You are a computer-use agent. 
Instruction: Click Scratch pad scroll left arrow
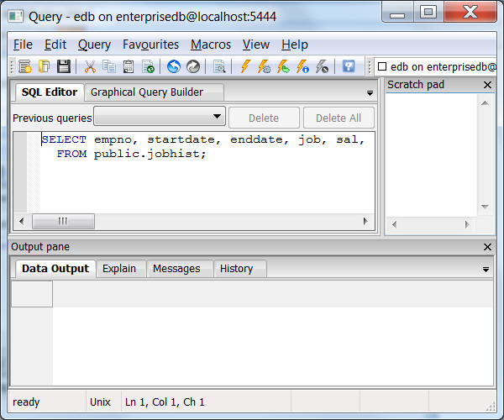[x=395, y=224]
